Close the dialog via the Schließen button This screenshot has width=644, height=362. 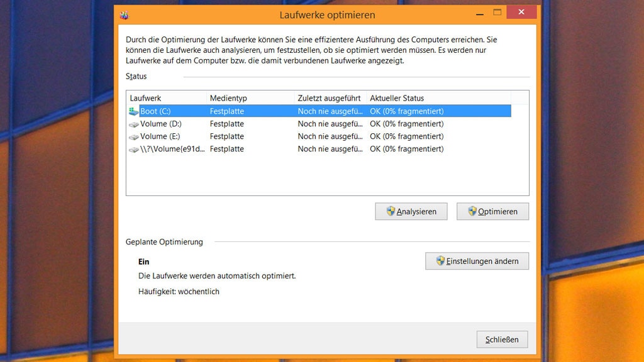pos(502,339)
